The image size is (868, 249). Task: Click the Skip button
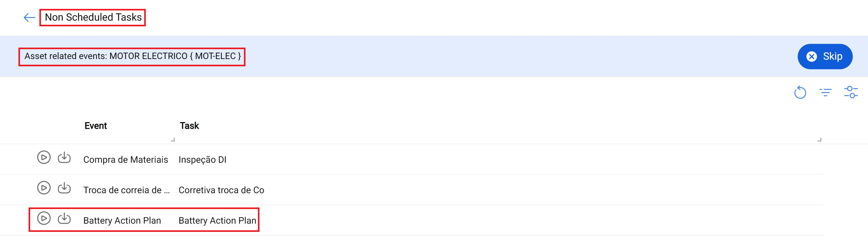[824, 56]
